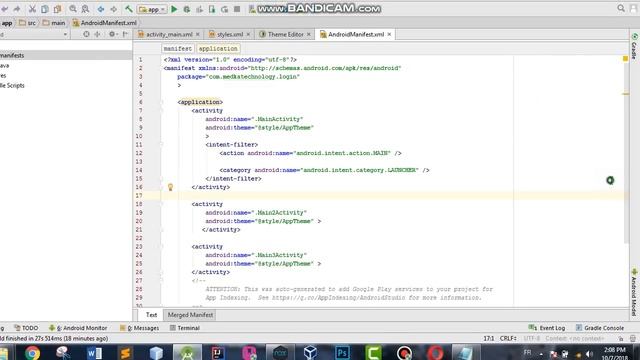Open the TODO tool window
640x360 pixels.
[x=26, y=328]
